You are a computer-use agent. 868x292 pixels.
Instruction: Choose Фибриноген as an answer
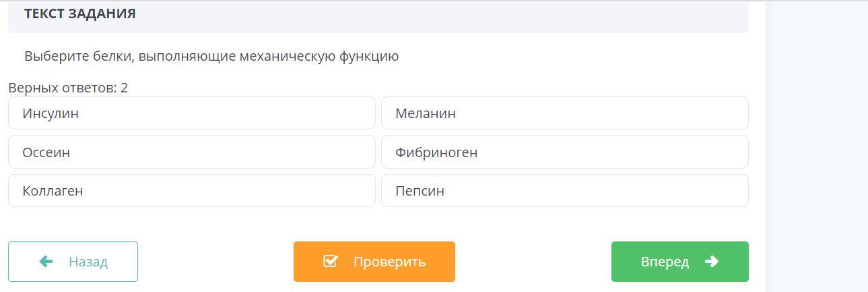pos(564,152)
